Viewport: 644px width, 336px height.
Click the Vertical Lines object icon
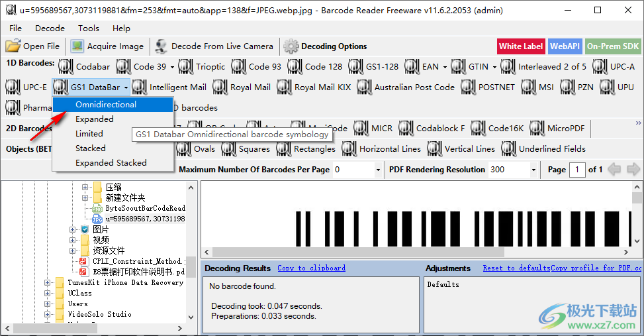[435, 149]
